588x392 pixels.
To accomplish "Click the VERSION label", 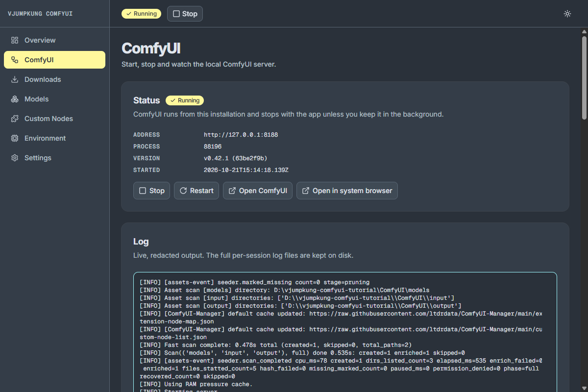I will point(147,158).
